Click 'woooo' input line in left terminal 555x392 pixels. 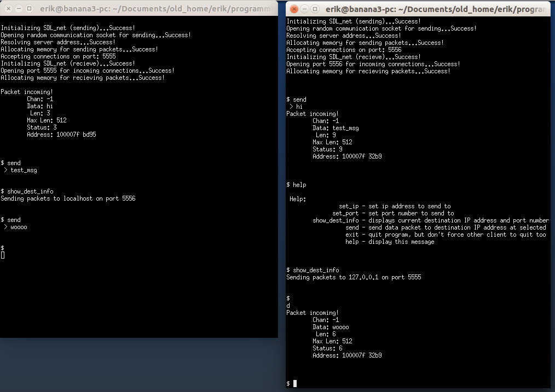tap(19, 227)
